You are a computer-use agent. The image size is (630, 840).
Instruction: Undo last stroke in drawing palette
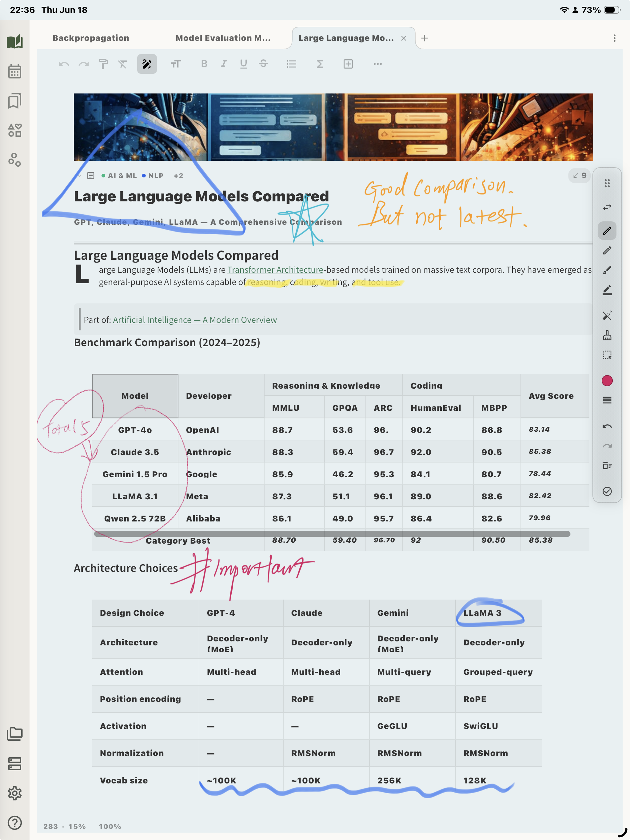click(607, 426)
